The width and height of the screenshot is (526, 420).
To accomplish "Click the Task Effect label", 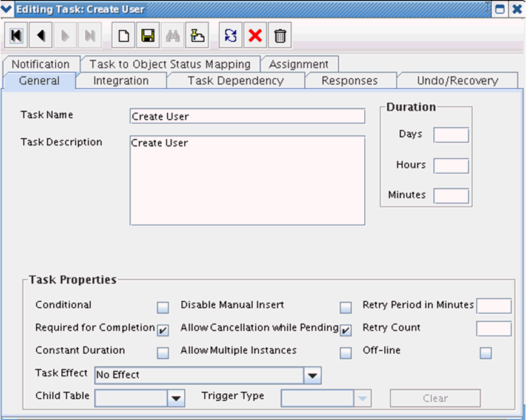I will (x=61, y=373).
